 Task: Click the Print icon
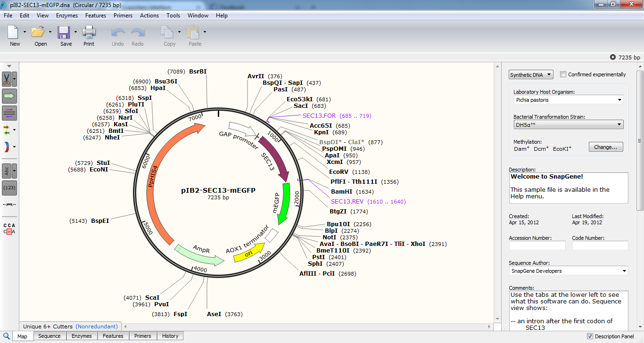pyautogui.click(x=89, y=33)
